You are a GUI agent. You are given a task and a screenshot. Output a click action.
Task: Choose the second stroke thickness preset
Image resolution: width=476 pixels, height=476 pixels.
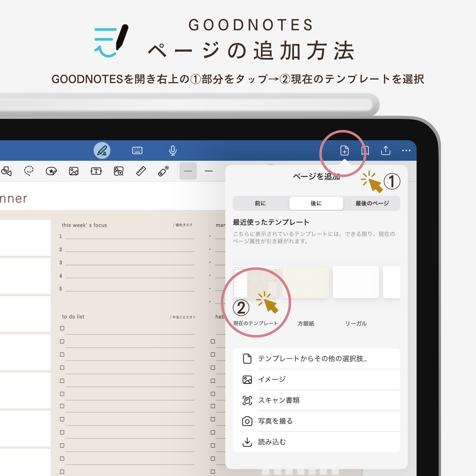pyautogui.click(x=208, y=171)
